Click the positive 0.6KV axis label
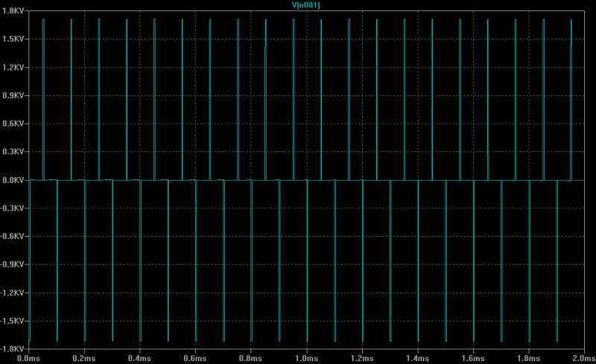 click(13, 124)
